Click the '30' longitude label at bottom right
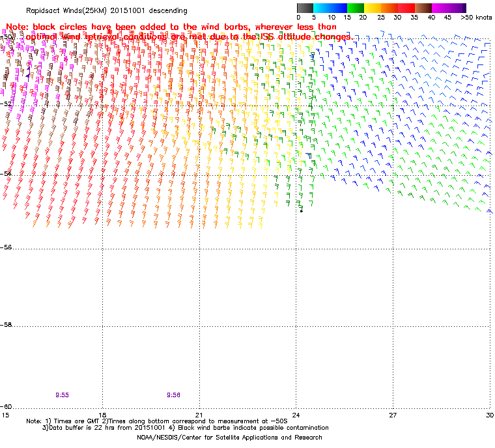The width and height of the screenshot is (495, 448). [x=490, y=415]
